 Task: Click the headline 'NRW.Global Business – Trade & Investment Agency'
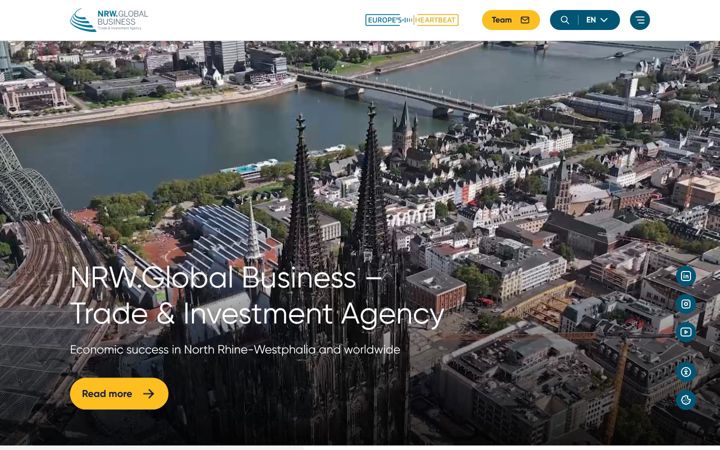(x=257, y=296)
